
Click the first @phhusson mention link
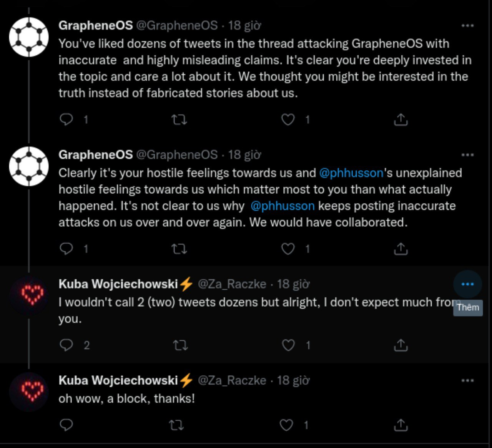pos(351,173)
